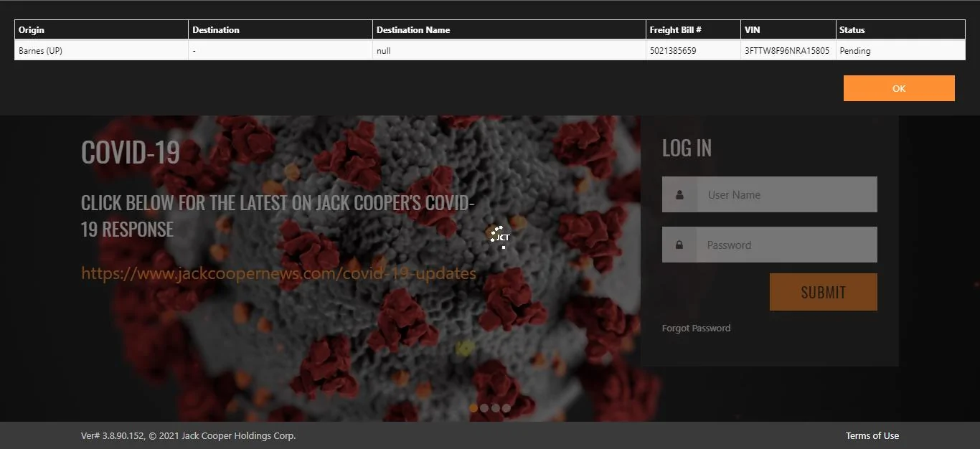This screenshot has width=980, height=449.
Task: Click the COVID-19 slide heading
Action: click(131, 152)
